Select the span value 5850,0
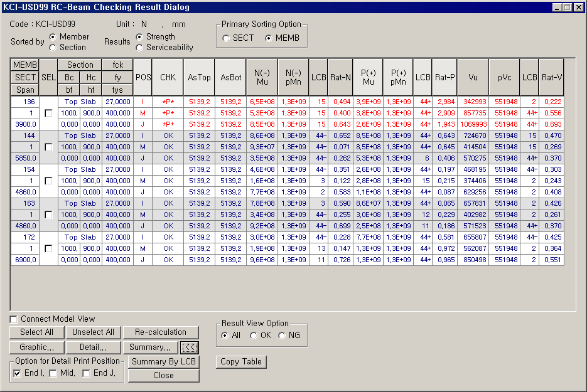 pos(25,158)
